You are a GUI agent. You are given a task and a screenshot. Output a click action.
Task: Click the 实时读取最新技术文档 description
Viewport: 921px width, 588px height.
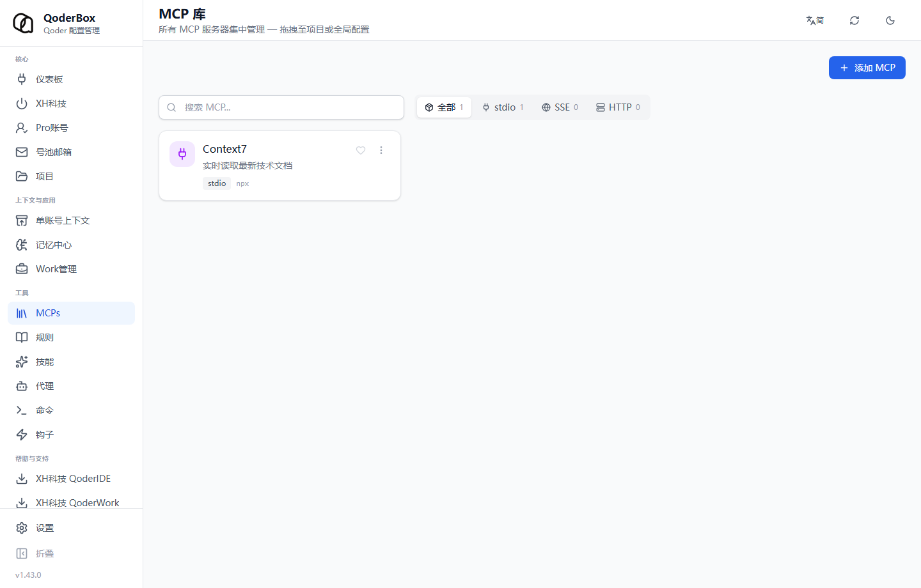tap(248, 166)
